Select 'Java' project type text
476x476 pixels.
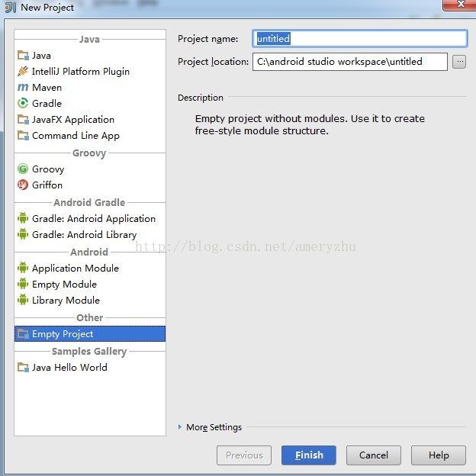[x=41, y=56]
